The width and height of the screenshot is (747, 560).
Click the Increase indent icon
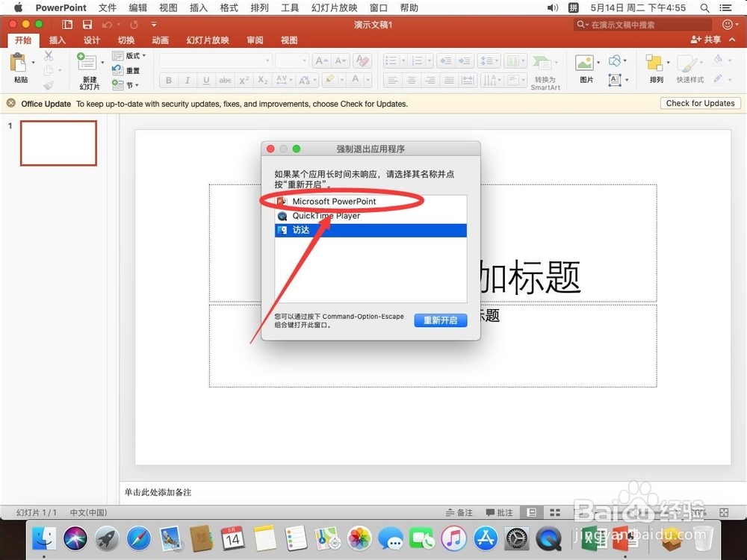(465, 60)
